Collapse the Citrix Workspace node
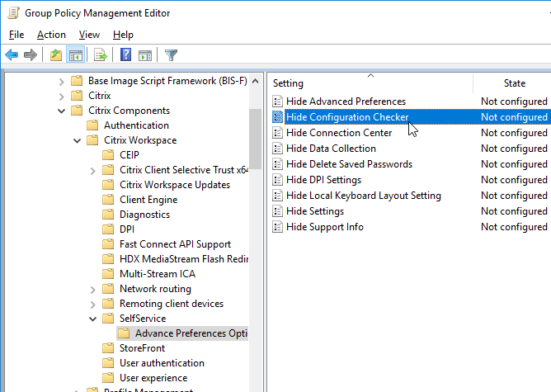 pyautogui.click(x=77, y=141)
